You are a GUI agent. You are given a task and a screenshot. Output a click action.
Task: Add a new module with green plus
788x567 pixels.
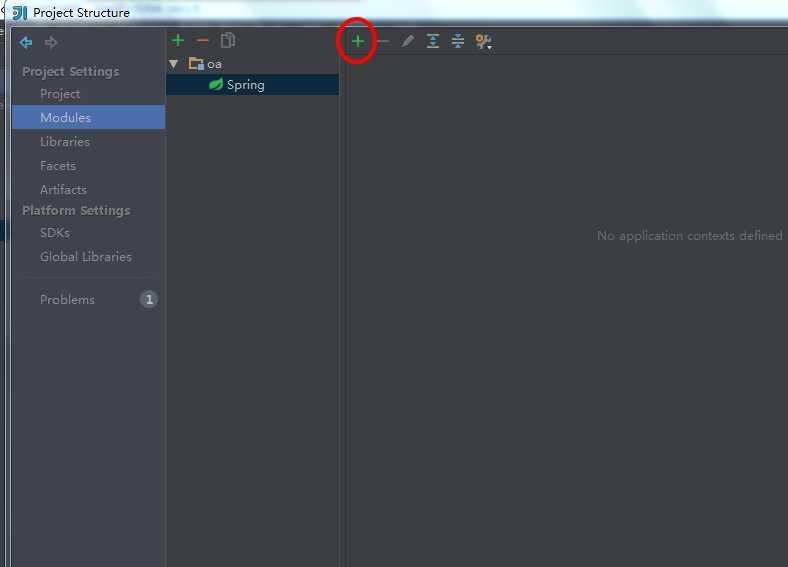[x=178, y=40]
